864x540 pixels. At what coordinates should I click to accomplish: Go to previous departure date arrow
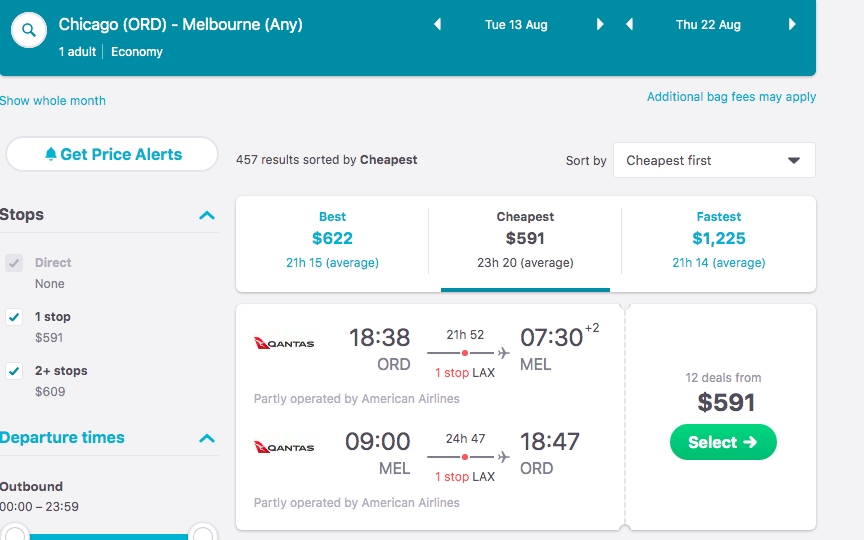tap(437, 25)
